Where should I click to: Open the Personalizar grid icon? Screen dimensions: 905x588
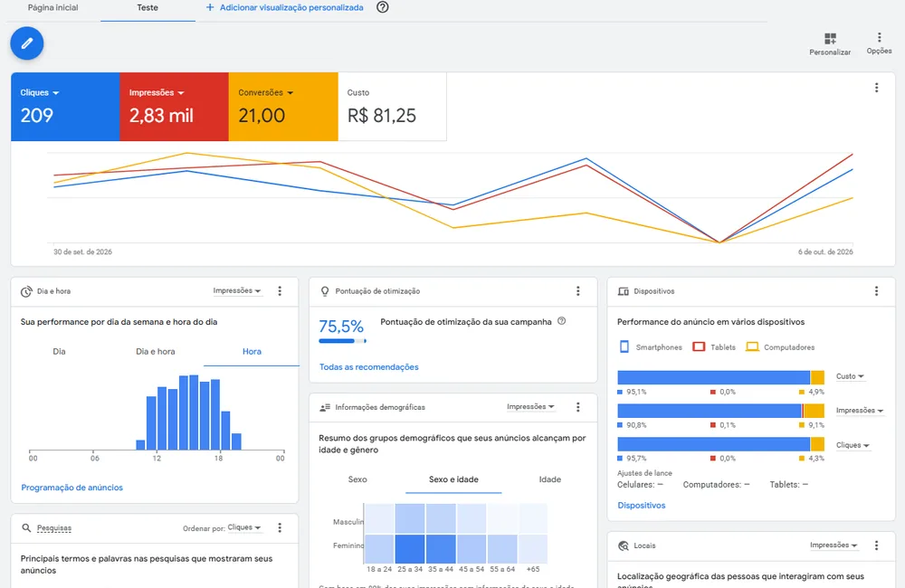(x=830, y=39)
